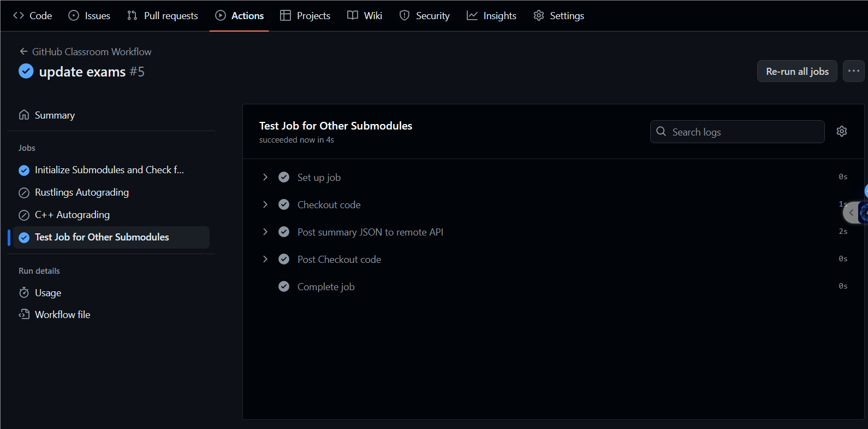This screenshot has height=429, width=868.
Task: Open repository Settings tab
Action: click(x=559, y=16)
